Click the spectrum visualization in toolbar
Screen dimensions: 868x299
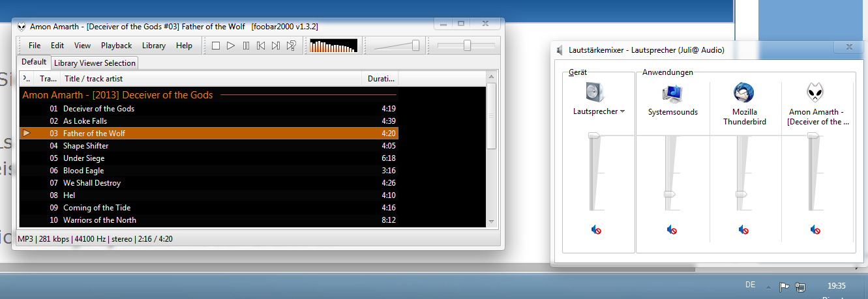click(333, 46)
